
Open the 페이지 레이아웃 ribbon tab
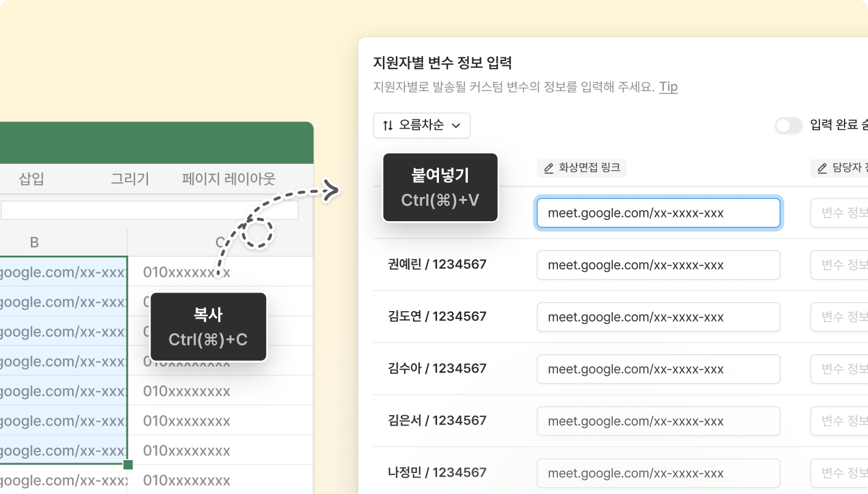(x=229, y=179)
